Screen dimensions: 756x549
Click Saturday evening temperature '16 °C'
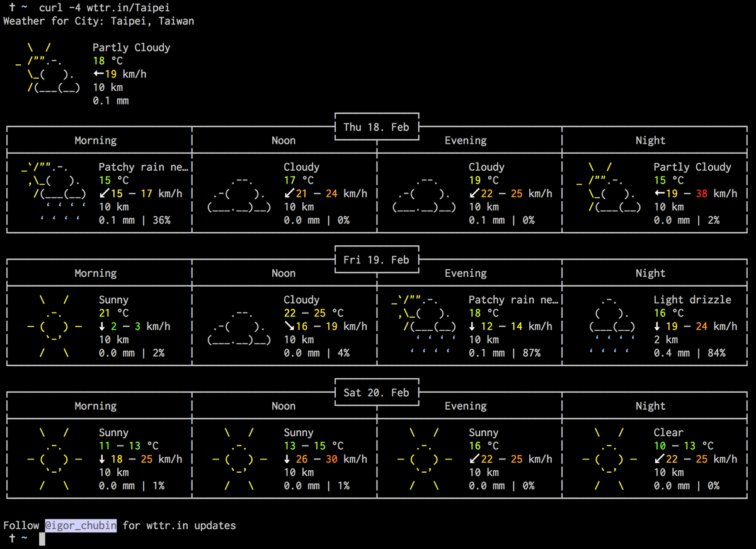click(484, 446)
